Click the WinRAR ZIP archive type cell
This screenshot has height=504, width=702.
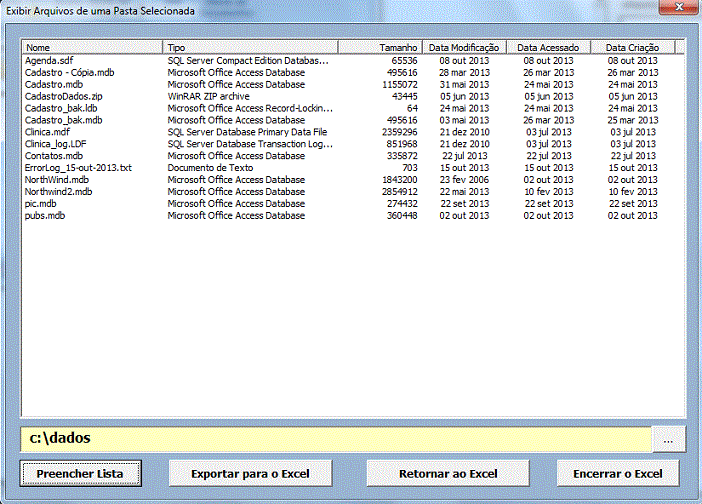pos(209,96)
